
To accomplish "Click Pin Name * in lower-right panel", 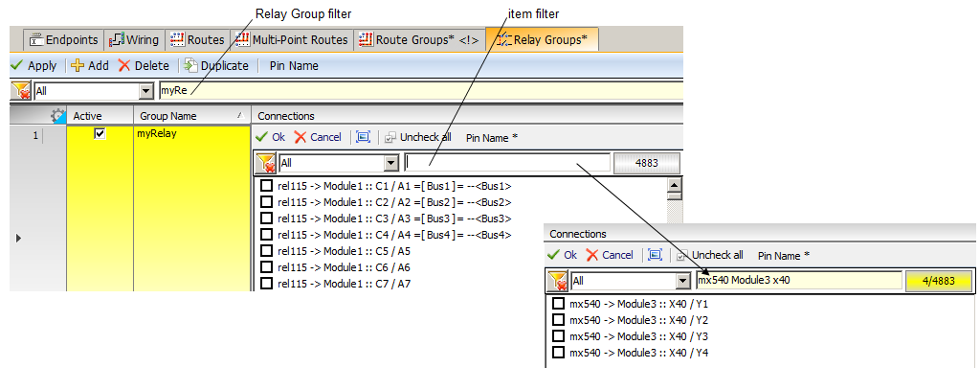I will [x=784, y=255].
